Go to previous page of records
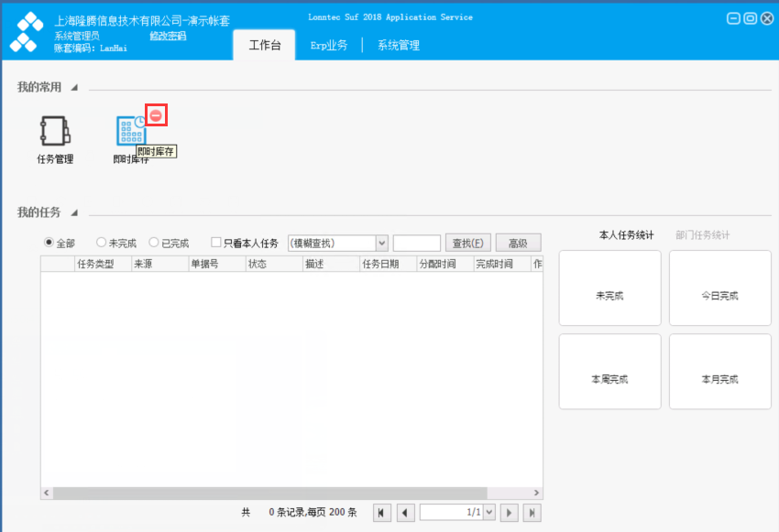The image size is (779, 532). point(405,513)
